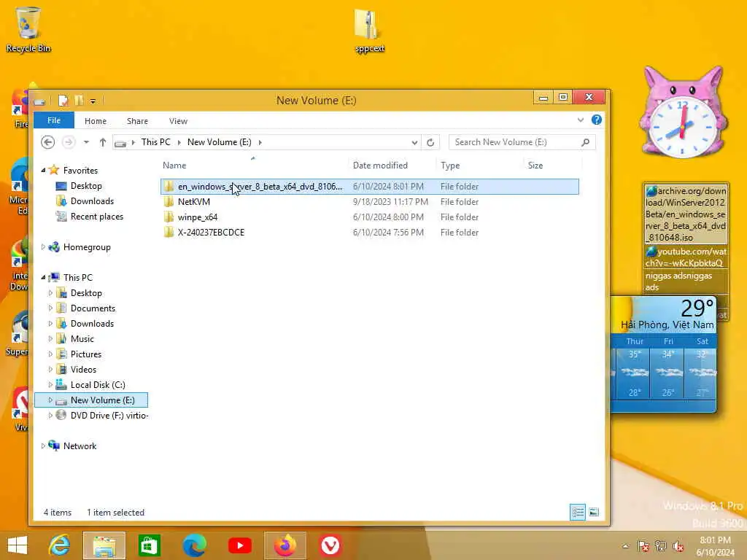Screen dimensions: 747x560
Task: Click the network tray icon
Action: pyautogui.click(x=660, y=546)
